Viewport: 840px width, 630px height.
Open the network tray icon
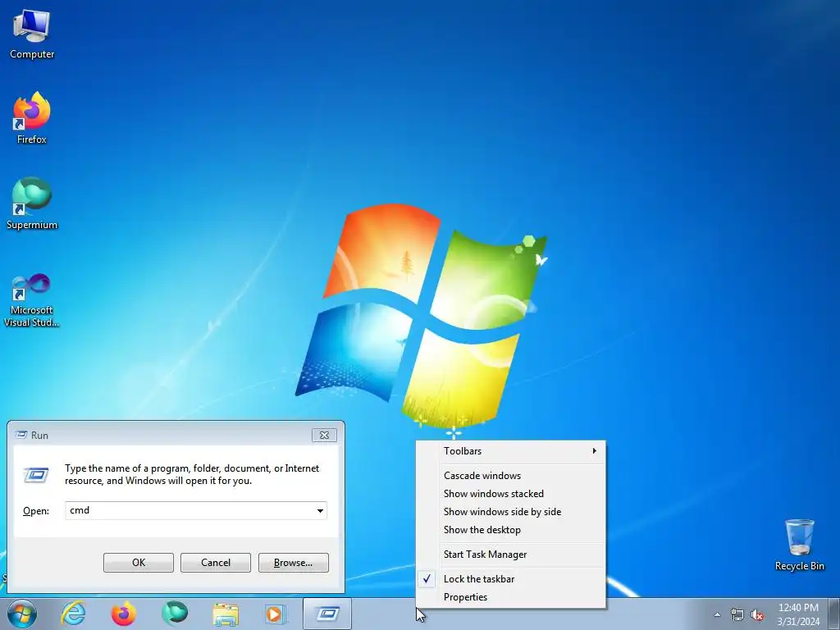coord(737,615)
